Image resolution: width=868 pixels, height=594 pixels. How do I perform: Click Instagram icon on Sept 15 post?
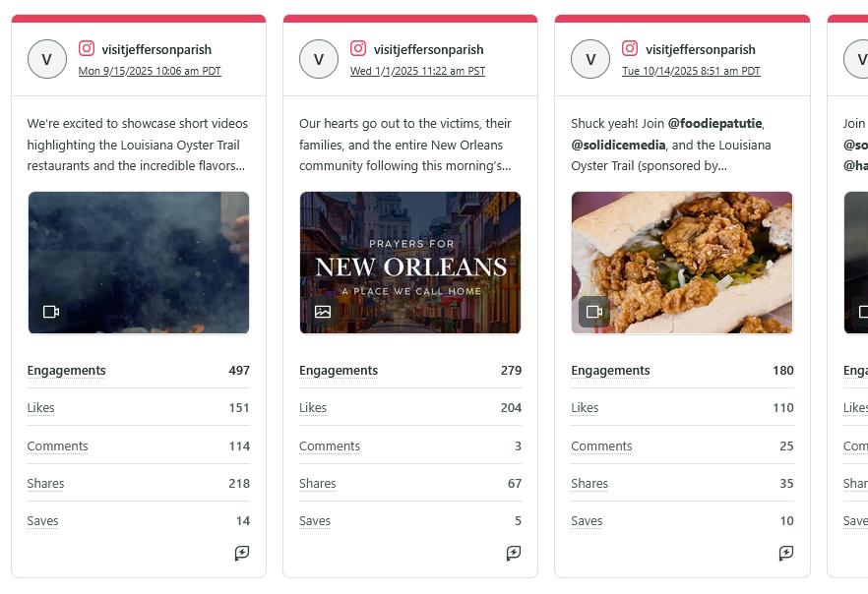pos(87,48)
